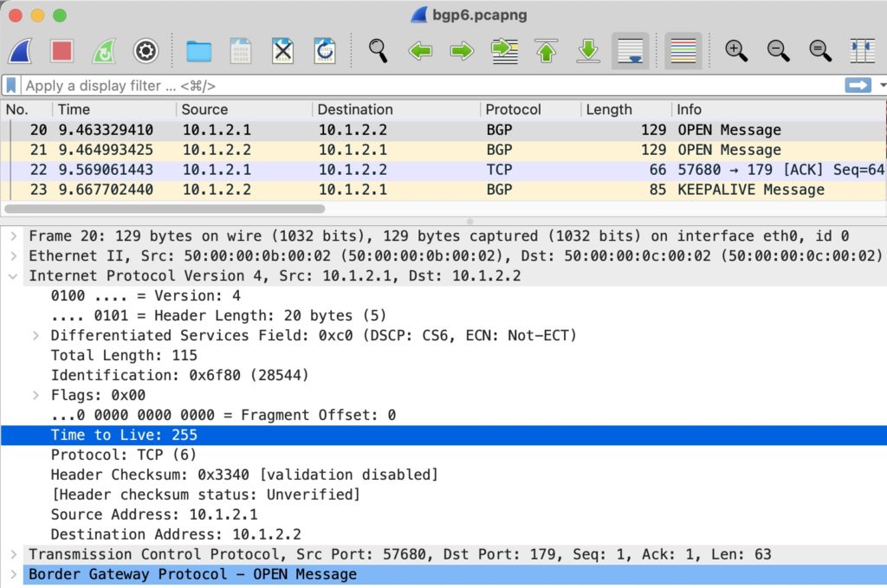Click the packet list horizontal scrollbar
Viewport: 887px width, 588px height.
pos(165,209)
